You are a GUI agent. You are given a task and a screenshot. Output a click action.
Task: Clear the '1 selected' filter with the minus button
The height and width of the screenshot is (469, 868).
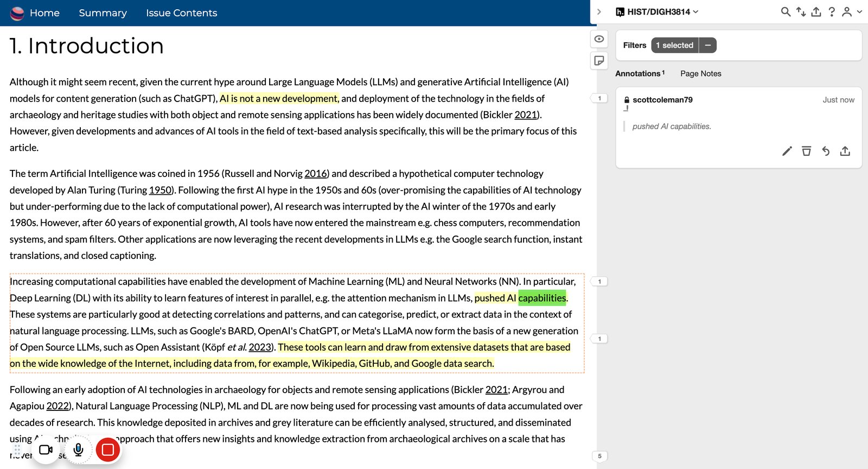(708, 45)
